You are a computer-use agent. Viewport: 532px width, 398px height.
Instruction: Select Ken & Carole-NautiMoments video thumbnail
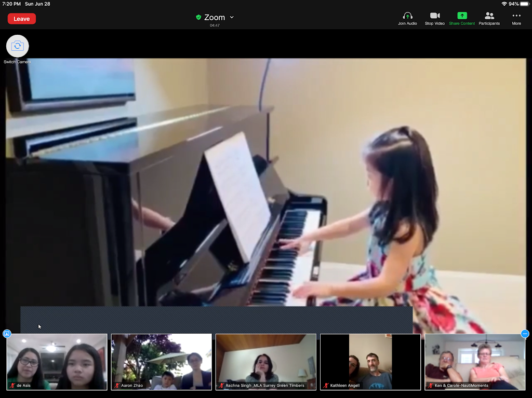475,362
